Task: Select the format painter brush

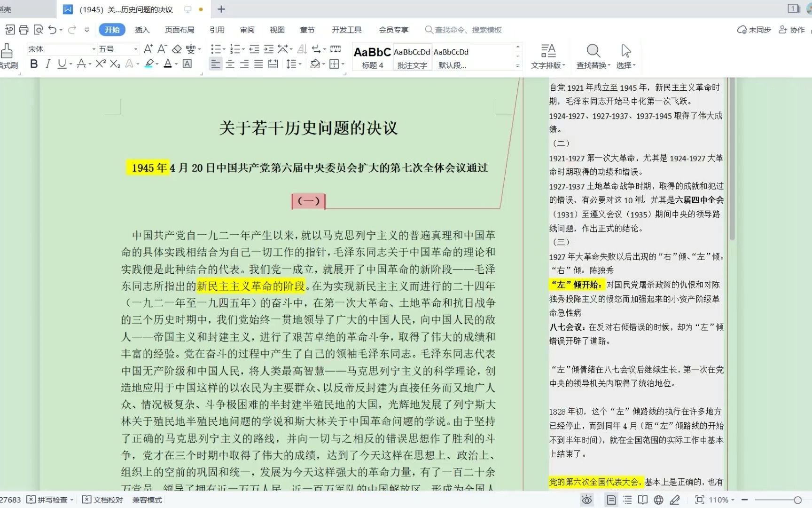Action: (7, 51)
